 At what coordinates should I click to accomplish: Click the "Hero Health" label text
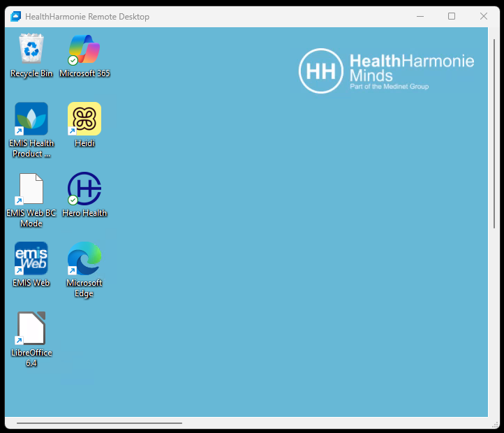[84, 213]
